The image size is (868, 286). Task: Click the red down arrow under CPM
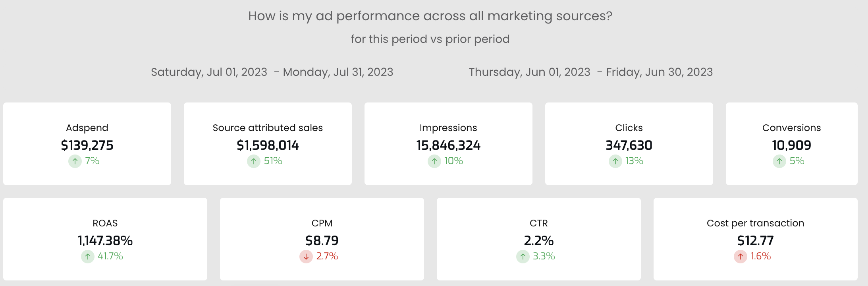[306, 257]
